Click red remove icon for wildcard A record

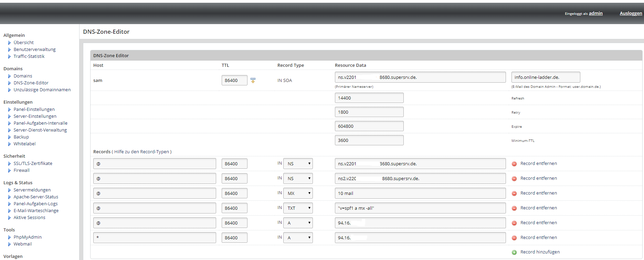pyautogui.click(x=514, y=238)
